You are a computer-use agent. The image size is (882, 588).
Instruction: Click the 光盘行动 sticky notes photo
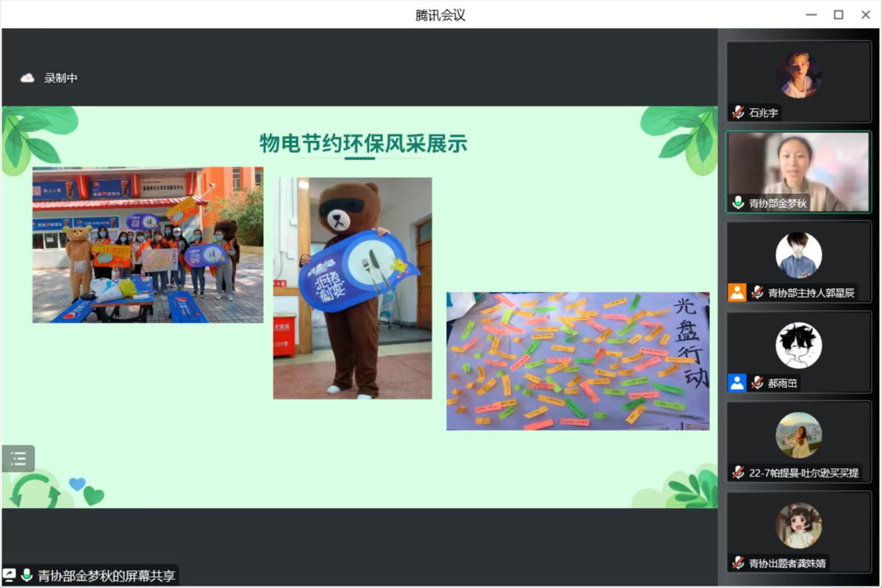[578, 361]
